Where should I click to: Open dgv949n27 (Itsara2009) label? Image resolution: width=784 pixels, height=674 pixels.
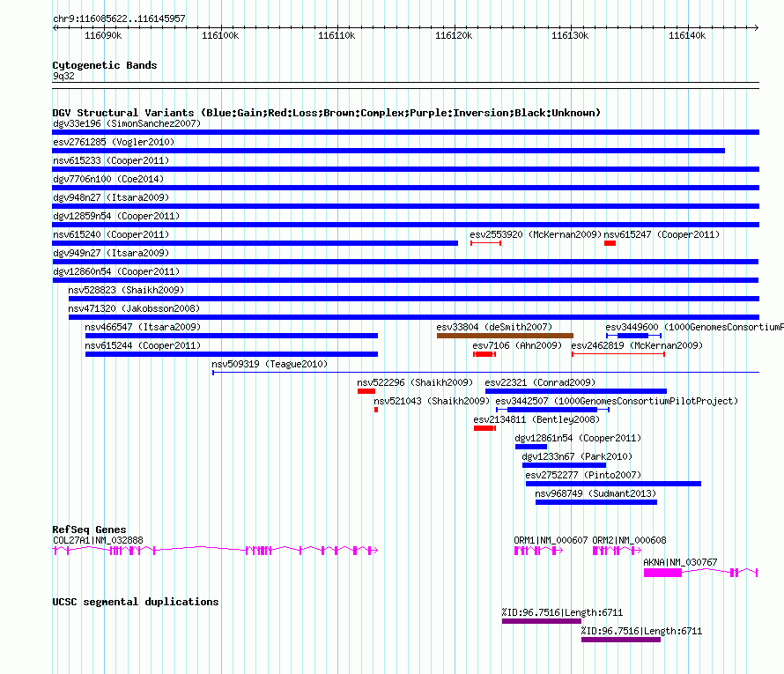[111, 253]
